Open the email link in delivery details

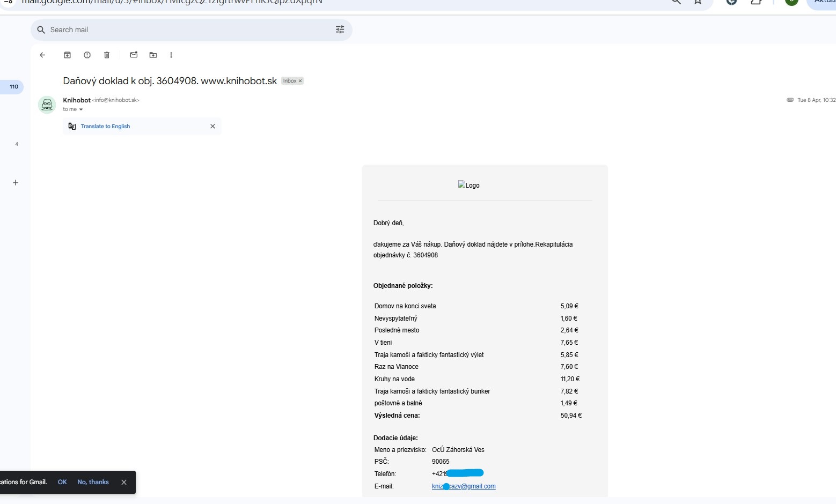[464, 486]
